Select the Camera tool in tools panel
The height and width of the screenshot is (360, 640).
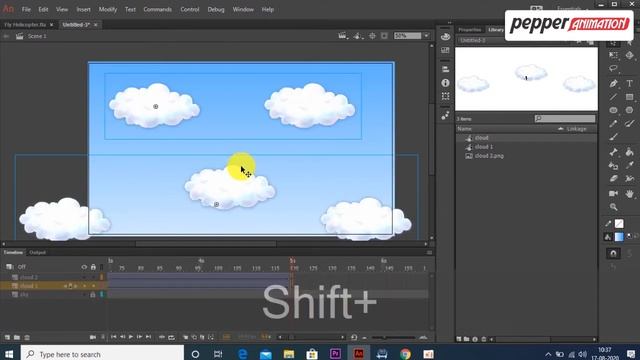[613, 193]
